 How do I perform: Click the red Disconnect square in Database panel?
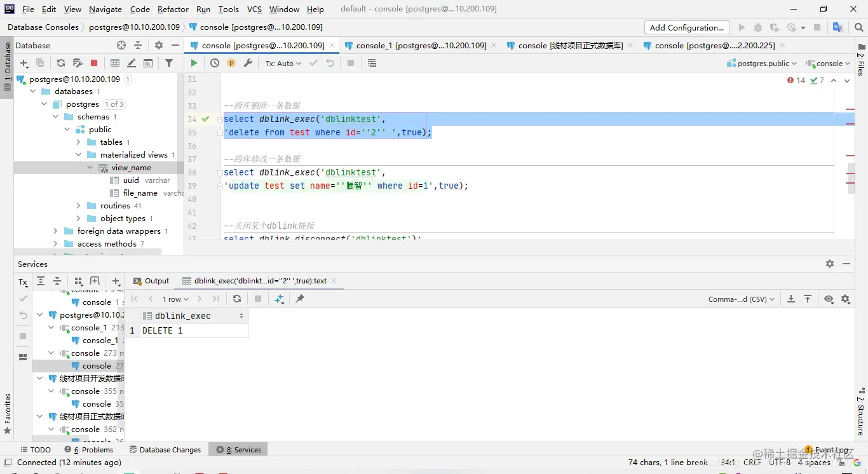coord(94,63)
